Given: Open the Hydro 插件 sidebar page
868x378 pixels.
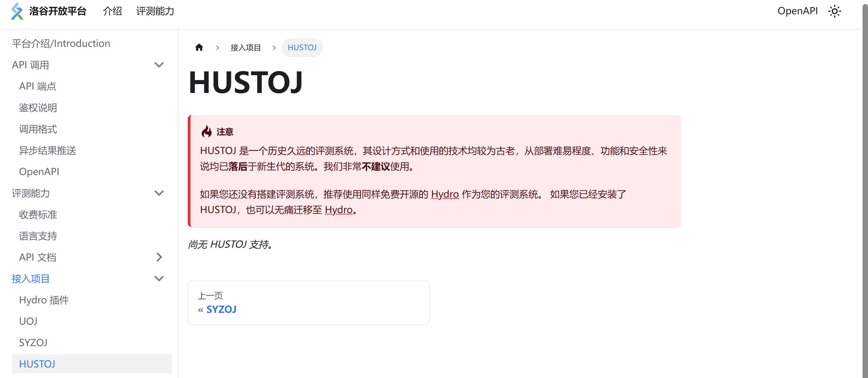Looking at the screenshot, I should click(x=44, y=300).
